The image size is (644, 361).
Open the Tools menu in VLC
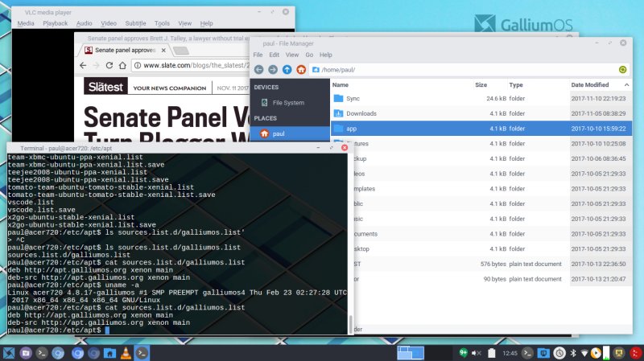[162, 23]
